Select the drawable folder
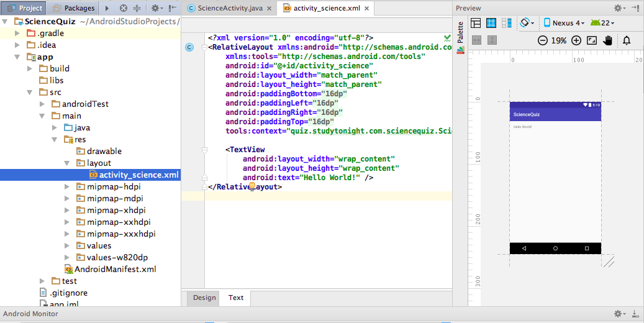This screenshot has height=323, width=644. pos(99,151)
